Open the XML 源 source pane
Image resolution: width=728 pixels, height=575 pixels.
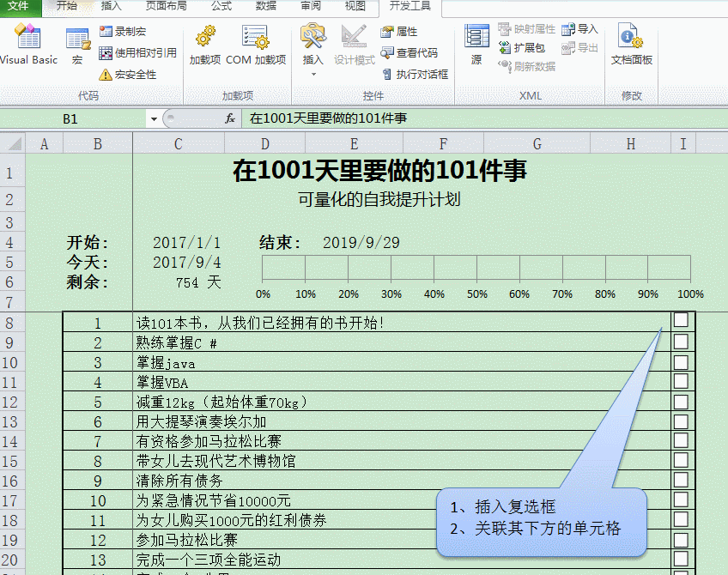(x=476, y=45)
